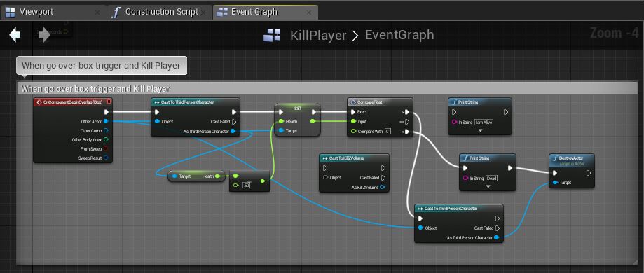Click Object pin on cast node wired to DestroyActor
644x273 pixels.
click(x=420, y=227)
